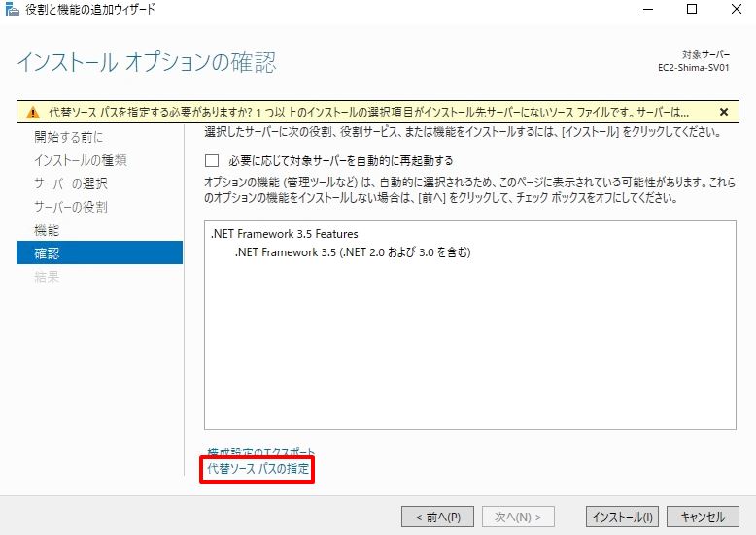The width and height of the screenshot is (756, 535).
Task: Enable automatic restart of target server checkbox
Action: coord(212,160)
